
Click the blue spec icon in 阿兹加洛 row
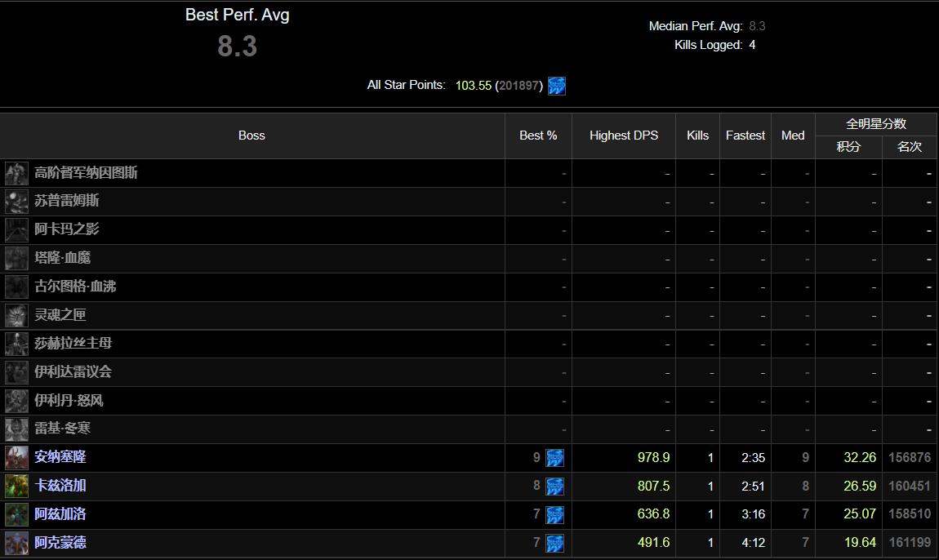click(x=554, y=515)
